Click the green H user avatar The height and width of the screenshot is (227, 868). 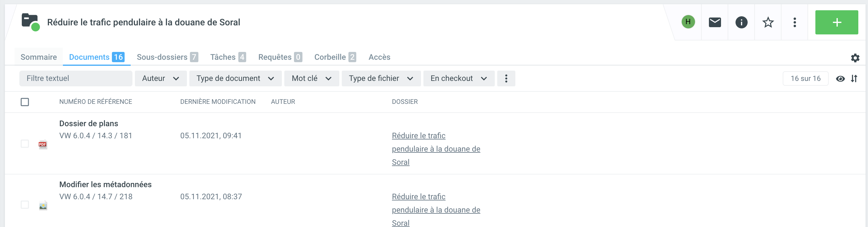coord(688,22)
